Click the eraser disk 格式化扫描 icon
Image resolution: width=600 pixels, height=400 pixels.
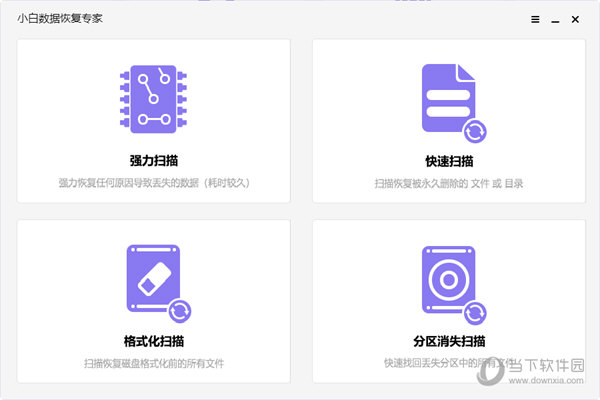click(159, 284)
